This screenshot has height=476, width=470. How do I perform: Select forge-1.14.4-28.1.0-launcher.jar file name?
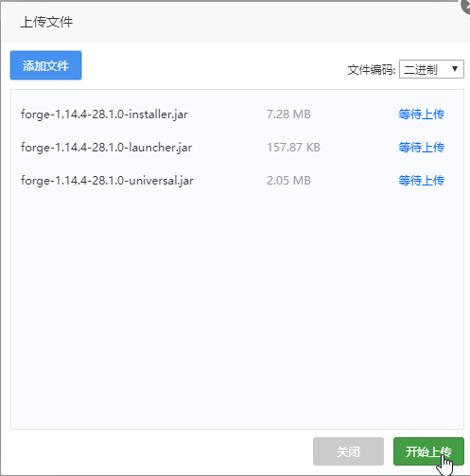point(107,148)
